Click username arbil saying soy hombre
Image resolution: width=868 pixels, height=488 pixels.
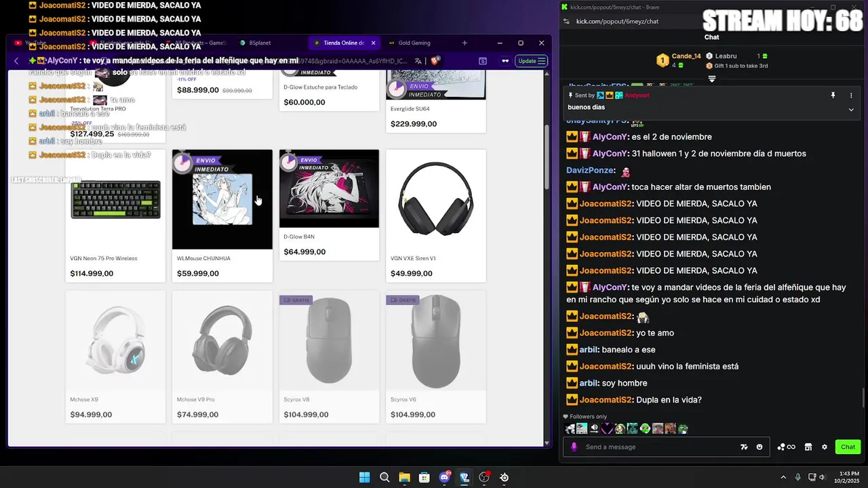pos(589,383)
